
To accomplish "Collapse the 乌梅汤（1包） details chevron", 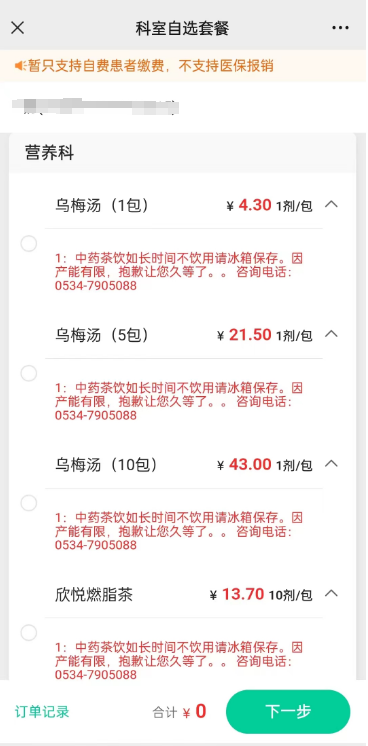I will 331,205.
